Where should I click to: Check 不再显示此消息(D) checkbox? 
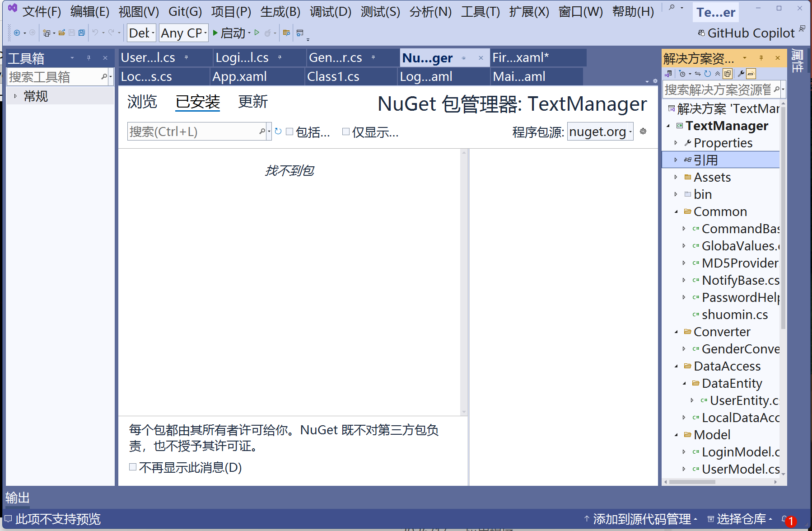click(x=133, y=467)
